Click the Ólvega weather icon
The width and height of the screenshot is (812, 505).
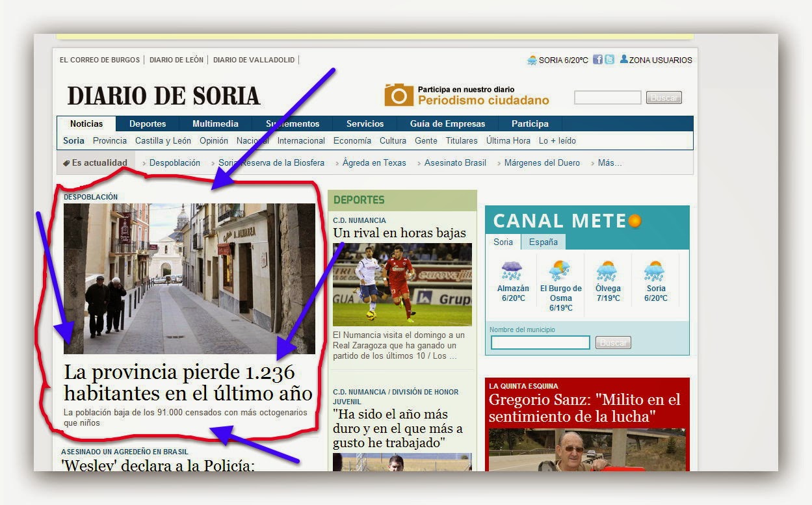(607, 270)
